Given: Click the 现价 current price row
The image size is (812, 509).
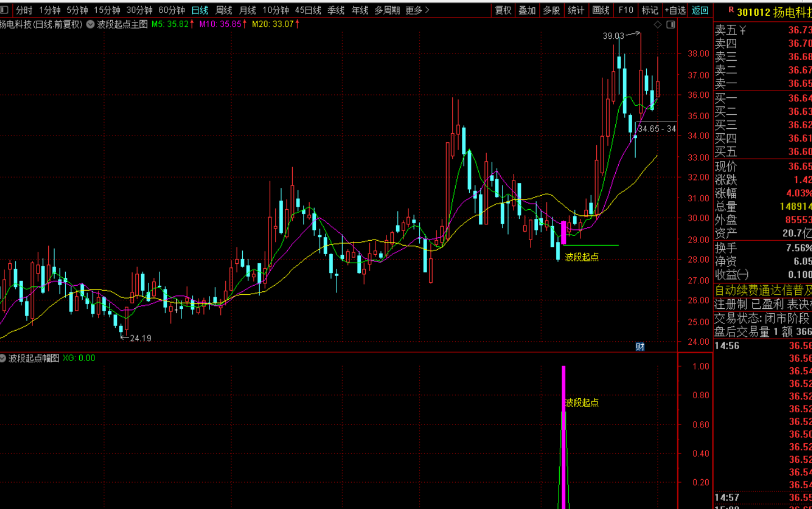Looking at the screenshot, I should pyautogui.click(x=763, y=166).
